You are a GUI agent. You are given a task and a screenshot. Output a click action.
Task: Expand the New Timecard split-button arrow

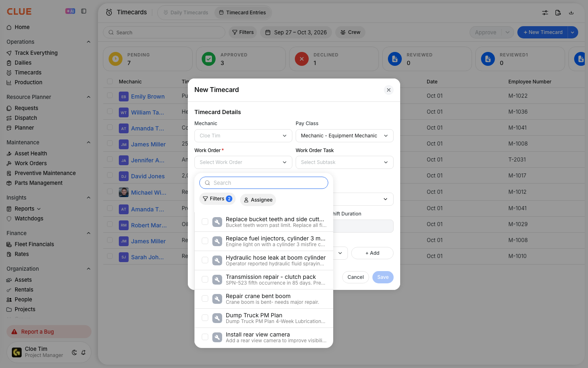(x=573, y=32)
